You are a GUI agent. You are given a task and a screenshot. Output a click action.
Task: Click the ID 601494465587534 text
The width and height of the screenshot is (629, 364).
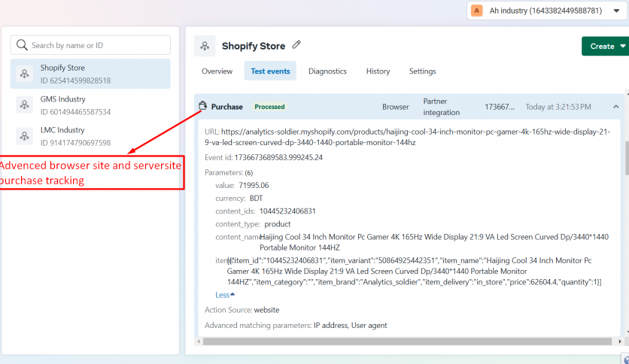coord(75,111)
